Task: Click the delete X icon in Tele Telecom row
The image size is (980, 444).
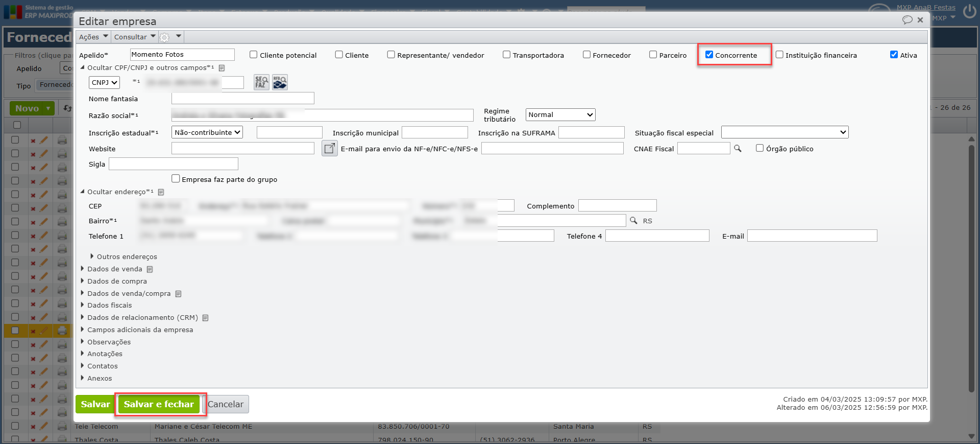Action: 33,427
